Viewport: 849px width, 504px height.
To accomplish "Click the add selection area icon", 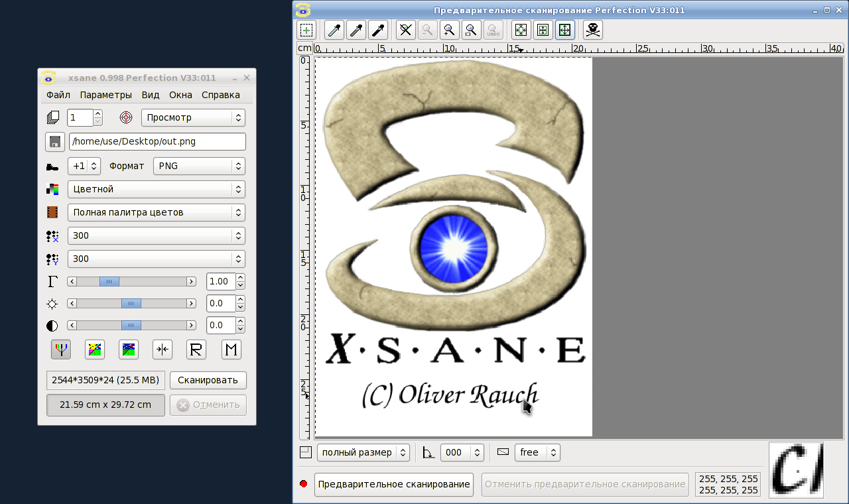I will point(306,30).
